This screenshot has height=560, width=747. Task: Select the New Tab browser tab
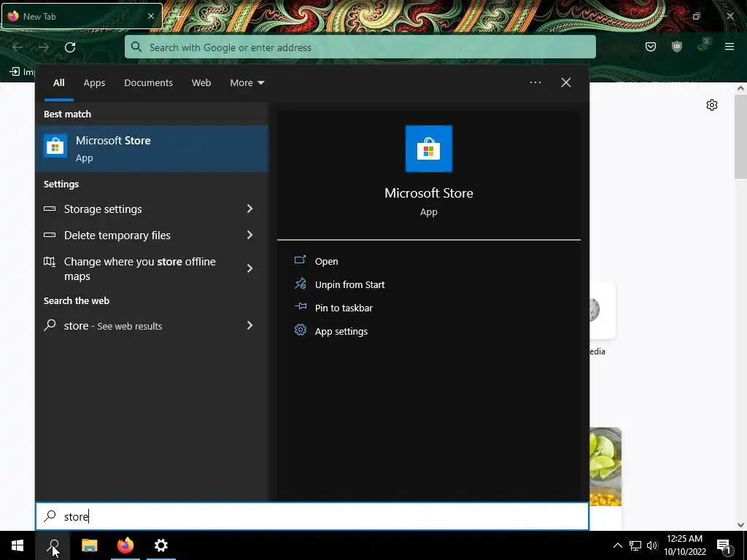click(82, 16)
